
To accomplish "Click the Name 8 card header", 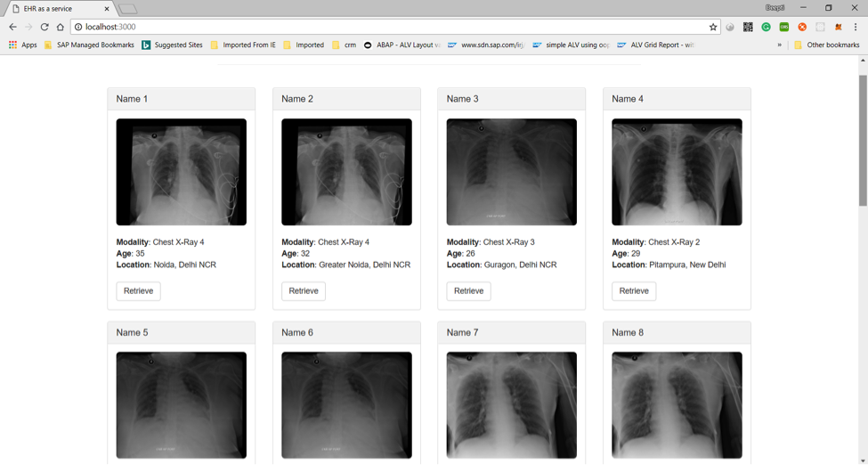I will coord(677,332).
